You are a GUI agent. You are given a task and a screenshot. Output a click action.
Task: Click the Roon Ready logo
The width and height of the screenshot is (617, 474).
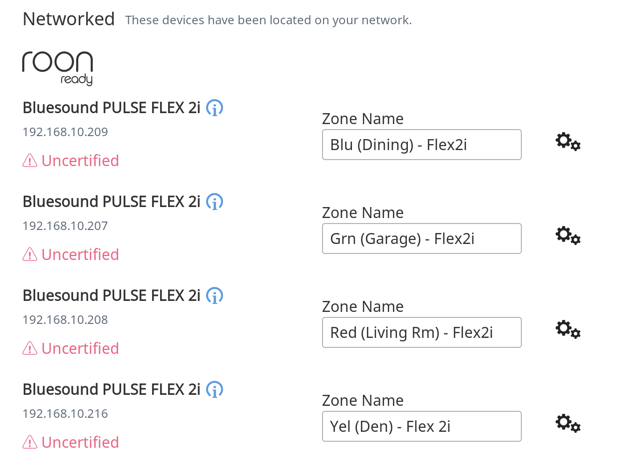pos(57,68)
